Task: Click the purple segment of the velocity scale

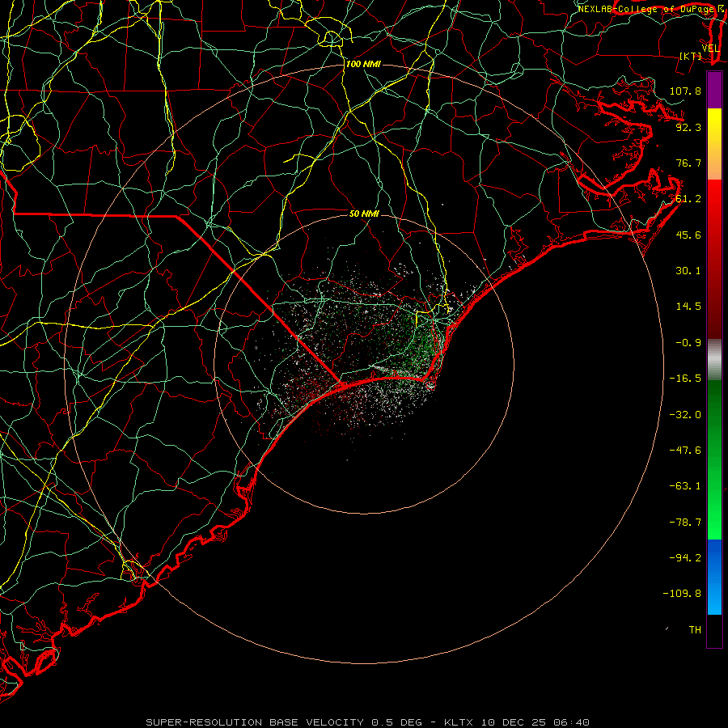Action: coord(714,90)
